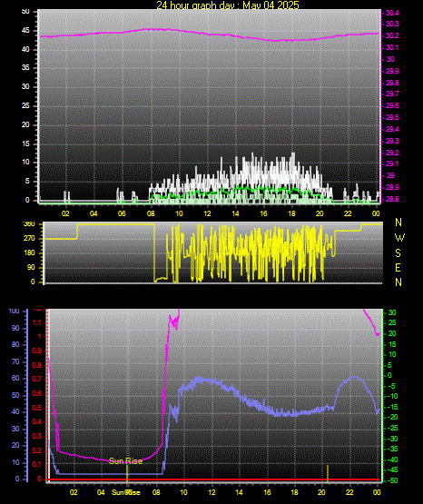Click the magenta 29.1 pressure axis label
The width and height of the screenshot is (423, 504).
point(392,163)
